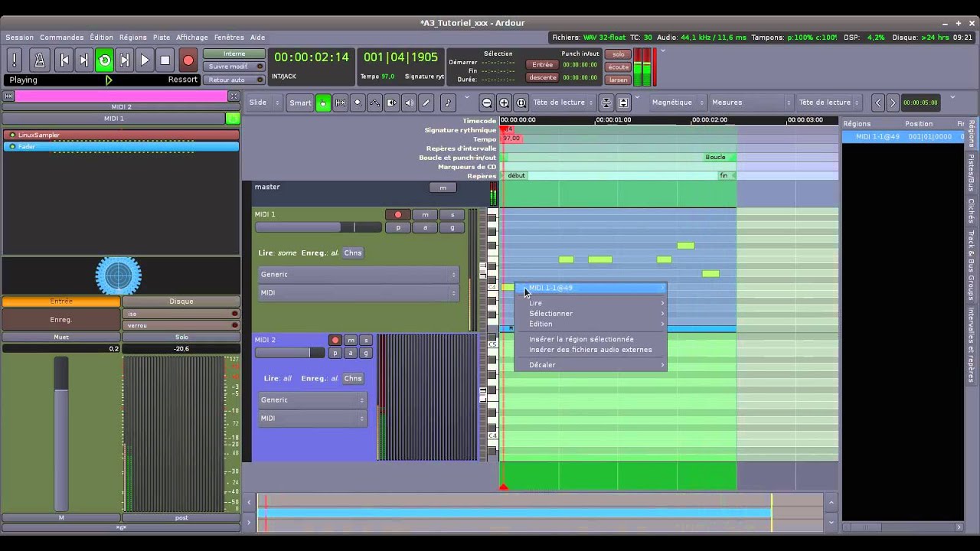Nudge forward with right arrow button
This screenshot has width=980, height=551.
tap(892, 103)
